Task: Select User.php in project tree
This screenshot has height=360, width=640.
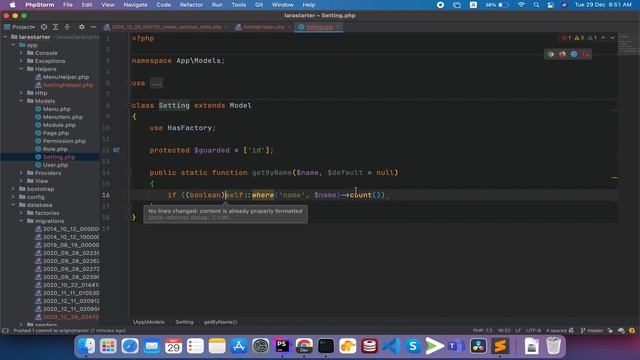Action: tap(56, 165)
